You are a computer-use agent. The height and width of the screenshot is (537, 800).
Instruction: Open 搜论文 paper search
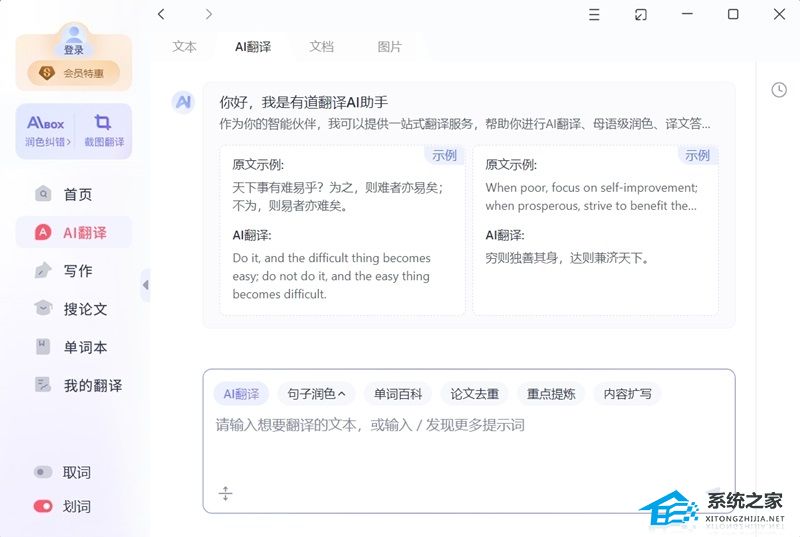74,309
